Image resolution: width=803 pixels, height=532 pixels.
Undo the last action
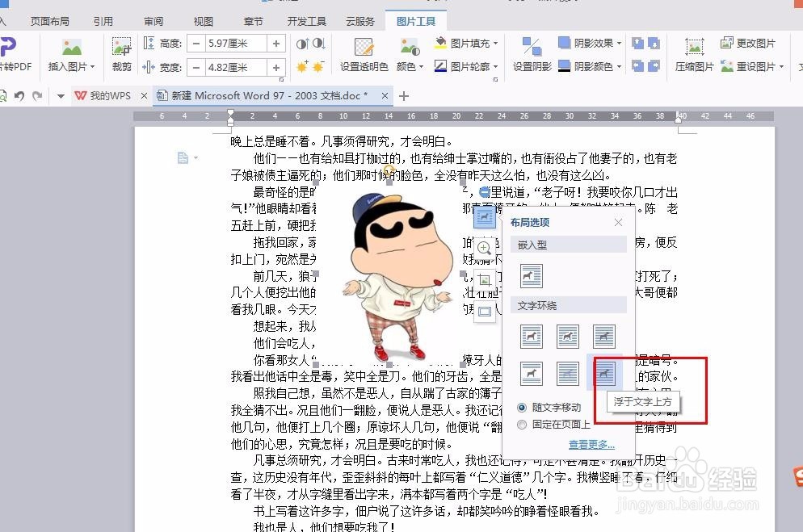coord(19,95)
